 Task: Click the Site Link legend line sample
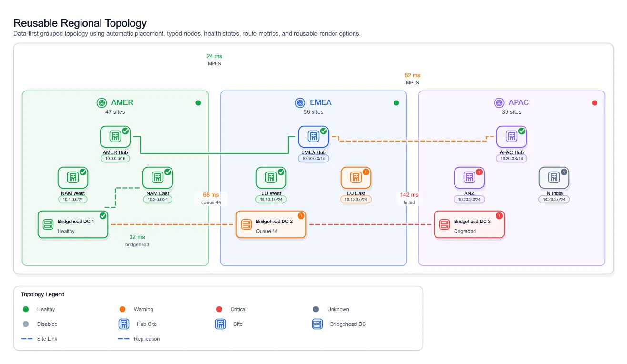[x=27, y=339]
